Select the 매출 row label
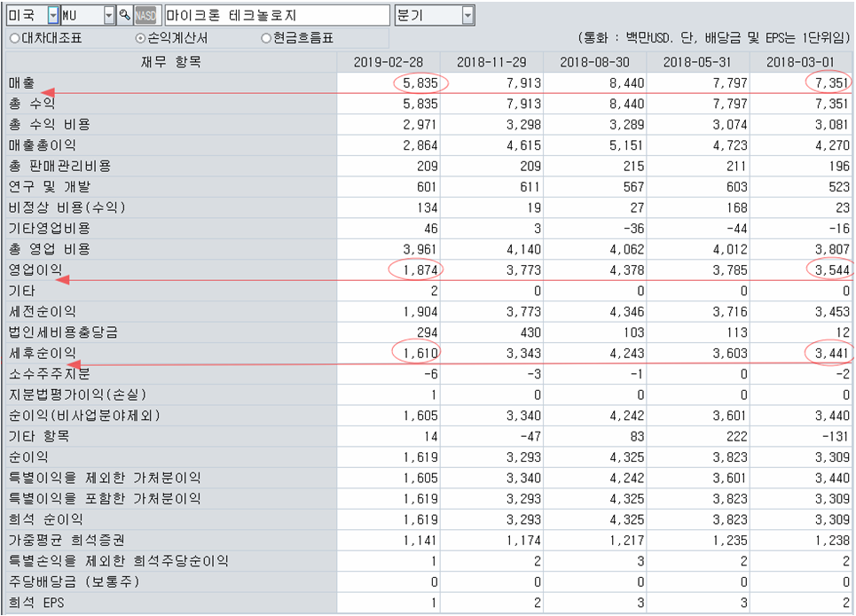 click(21, 82)
